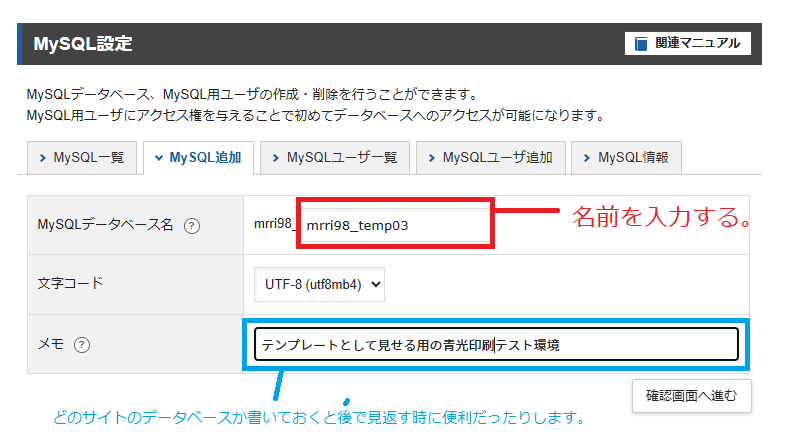Click the blue annotation text below the memo

click(318, 417)
